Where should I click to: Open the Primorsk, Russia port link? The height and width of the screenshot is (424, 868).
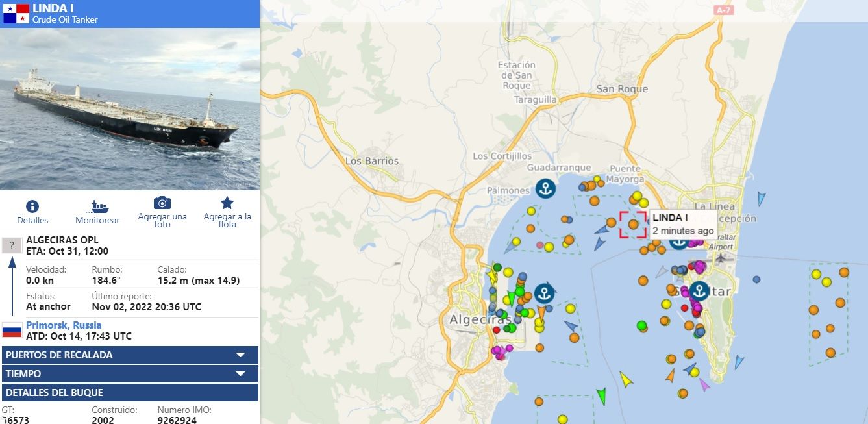click(x=64, y=325)
